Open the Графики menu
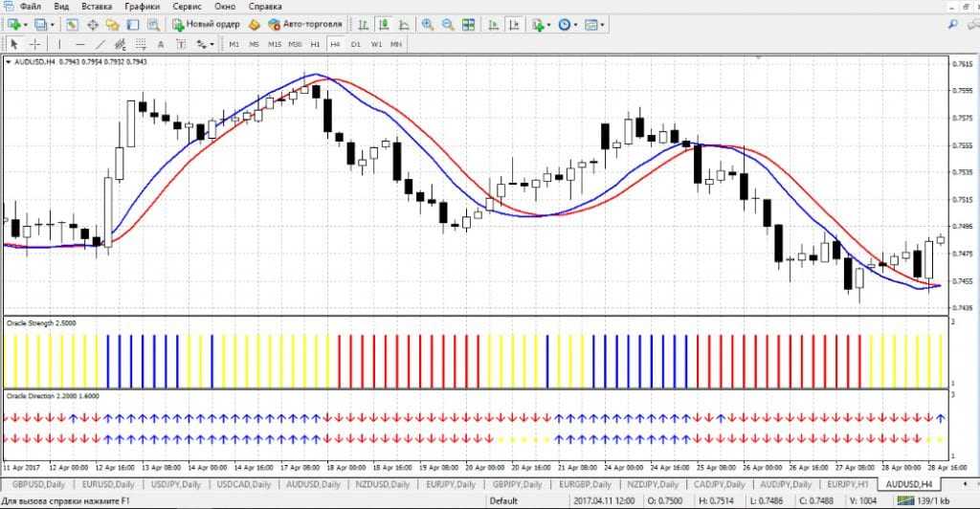Image resolution: width=980 pixels, height=509 pixels. [144, 7]
